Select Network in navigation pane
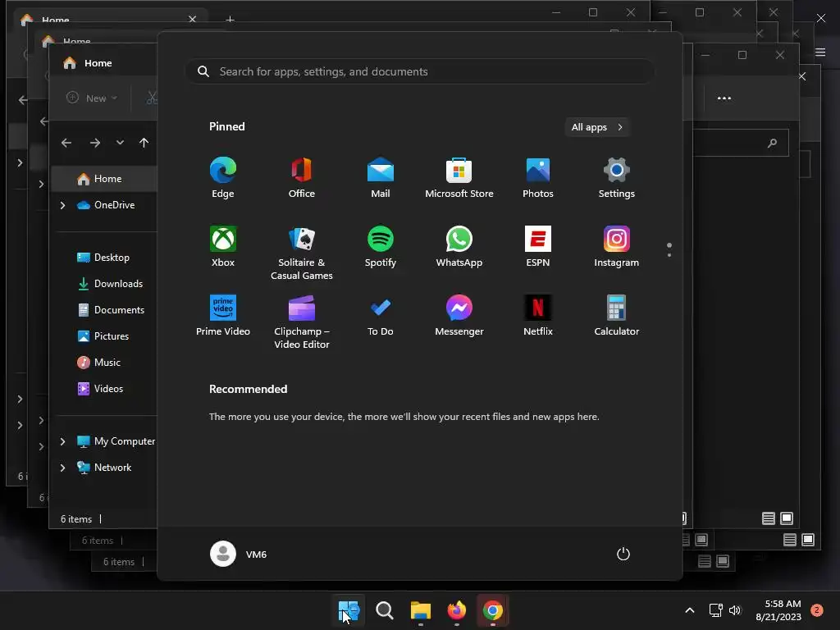The image size is (840, 630). point(104,468)
